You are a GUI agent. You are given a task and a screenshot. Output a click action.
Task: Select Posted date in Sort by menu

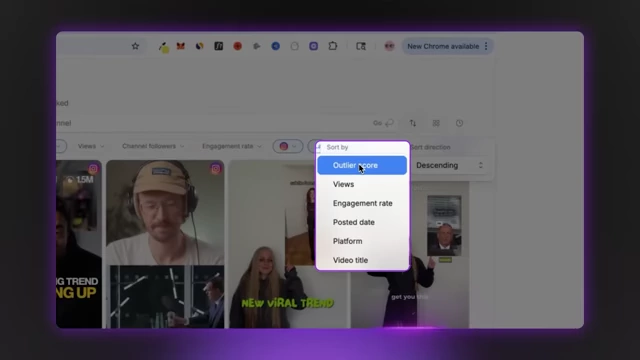pyautogui.click(x=362, y=222)
